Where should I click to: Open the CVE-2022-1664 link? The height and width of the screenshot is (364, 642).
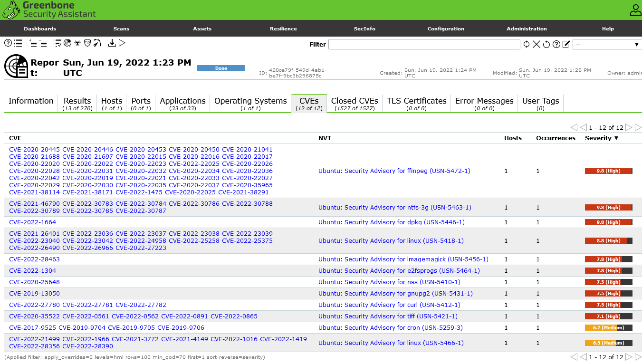tap(32, 222)
